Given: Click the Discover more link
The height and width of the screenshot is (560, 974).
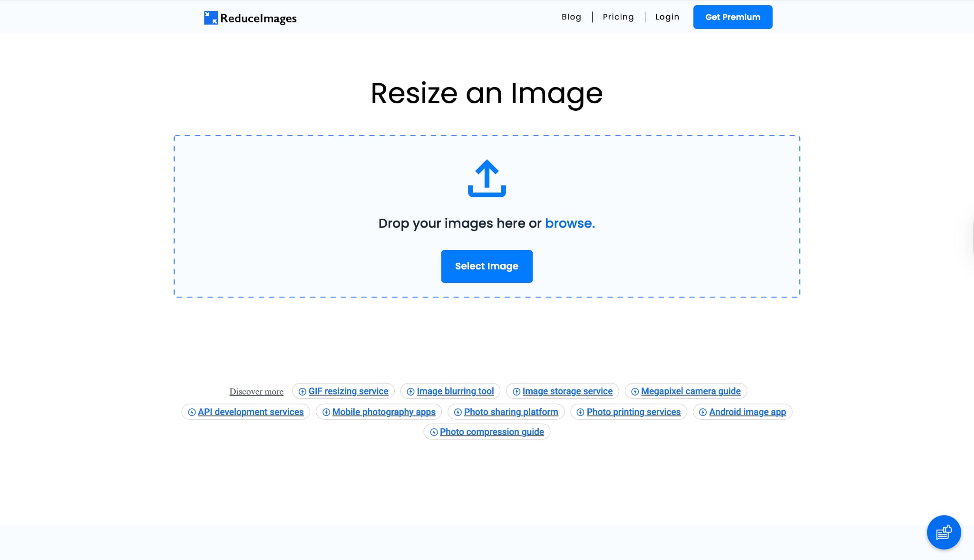Looking at the screenshot, I should (x=256, y=391).
